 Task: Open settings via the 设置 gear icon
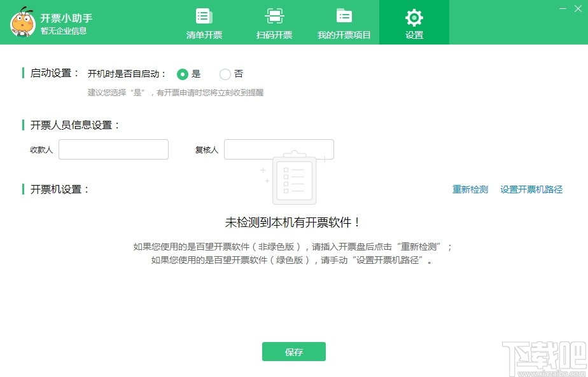[x=414, y=18]
